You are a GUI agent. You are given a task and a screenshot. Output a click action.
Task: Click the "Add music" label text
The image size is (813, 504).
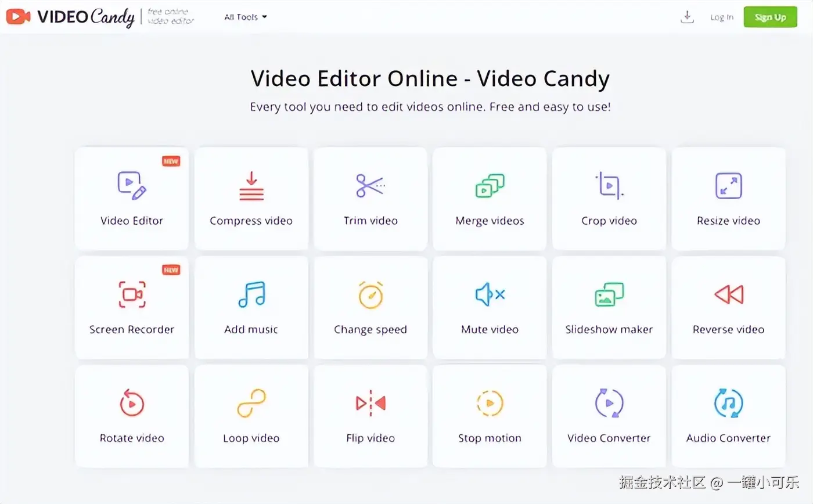(251, 329)
